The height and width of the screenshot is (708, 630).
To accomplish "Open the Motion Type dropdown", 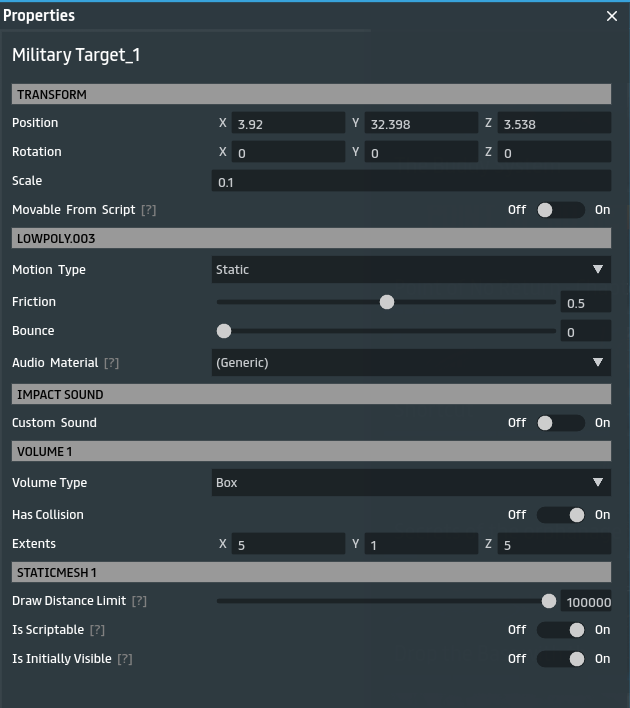I will click(x=411, y=270).
